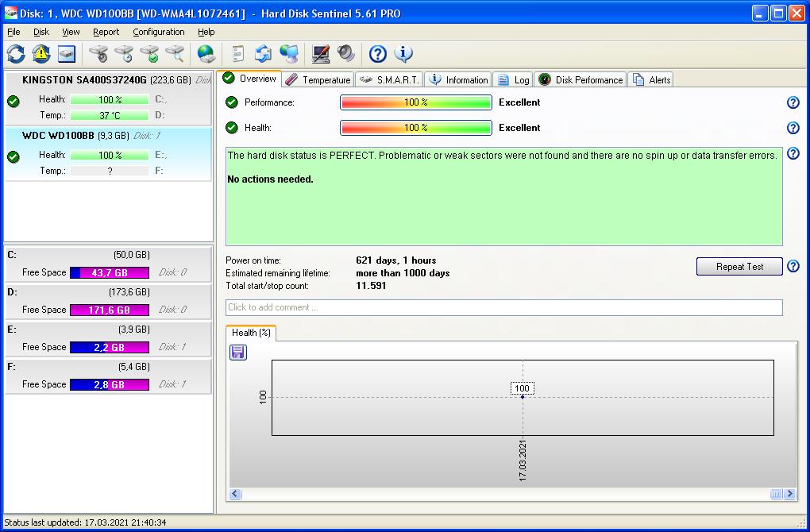Open the Configuration menu

tap(159, 32)
